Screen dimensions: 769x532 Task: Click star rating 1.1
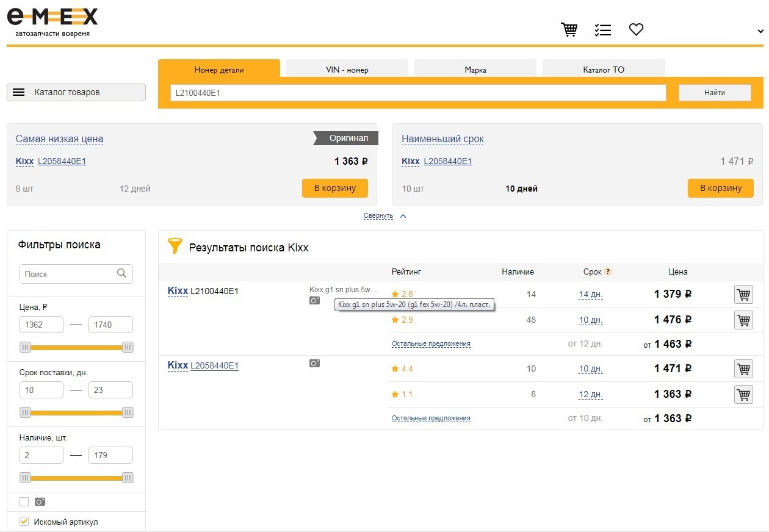click(402, 395)
